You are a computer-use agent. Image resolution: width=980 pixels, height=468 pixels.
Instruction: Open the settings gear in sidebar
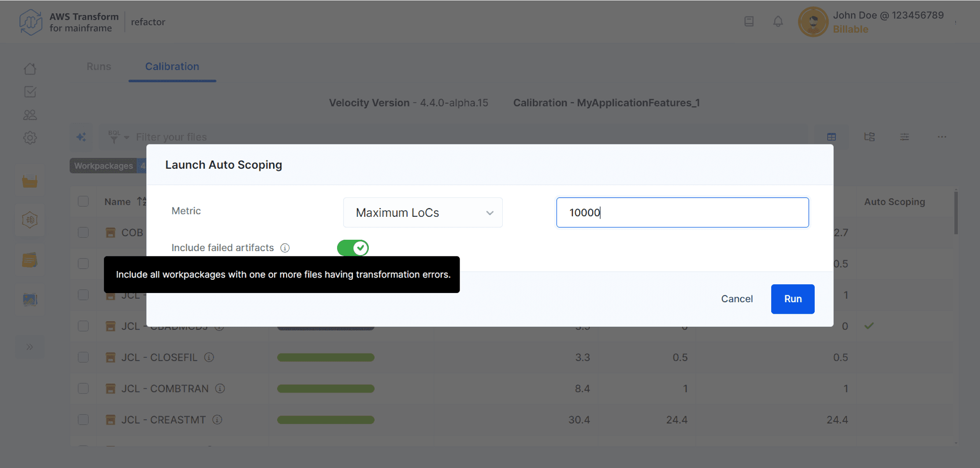click(30, 138)
